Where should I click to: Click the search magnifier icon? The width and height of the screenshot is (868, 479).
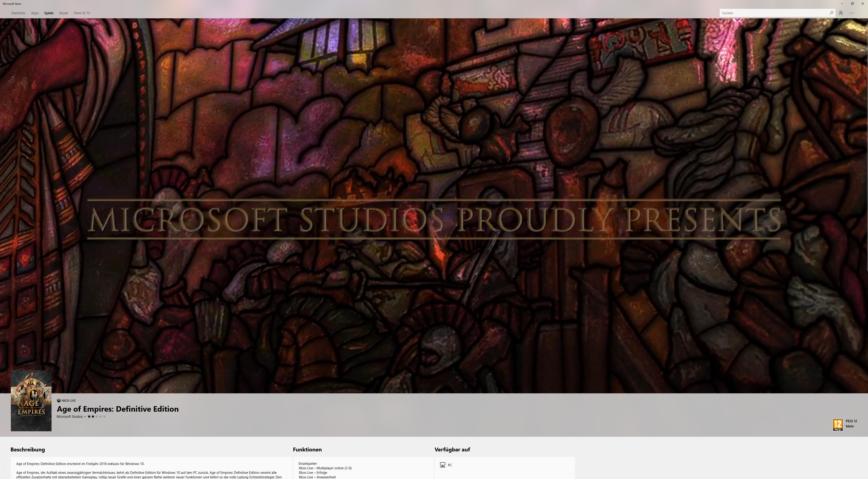click(831, 13)
